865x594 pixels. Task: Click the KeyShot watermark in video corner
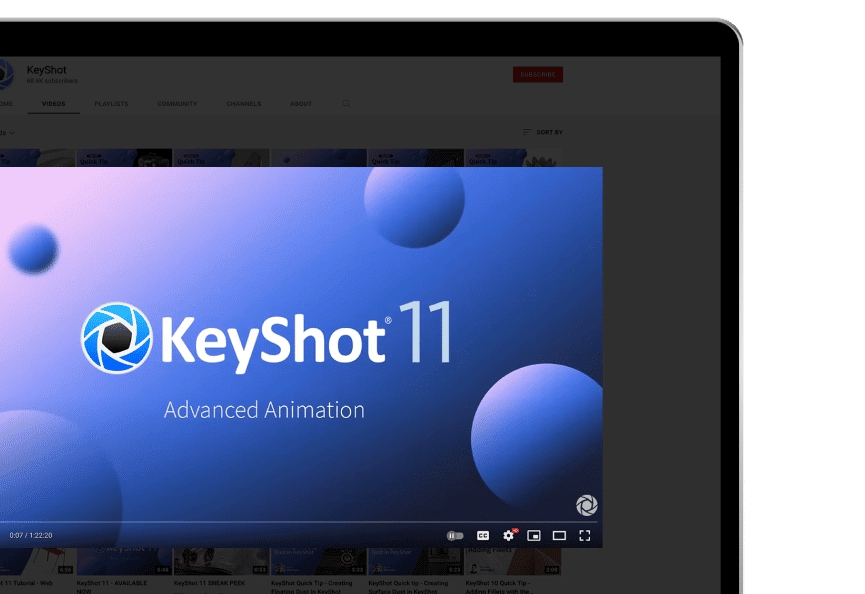click(x=586, y=505)
